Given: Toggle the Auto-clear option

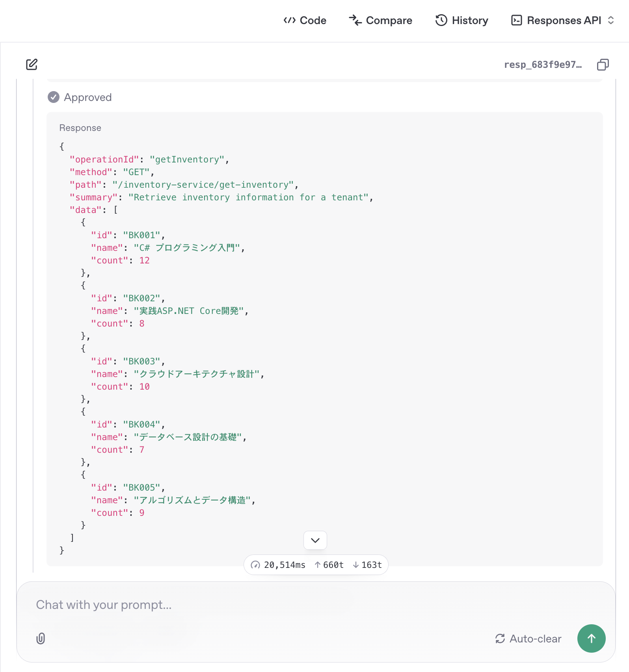Looking at the screenshot, I should pyautogui.click(x=528, y=638).
